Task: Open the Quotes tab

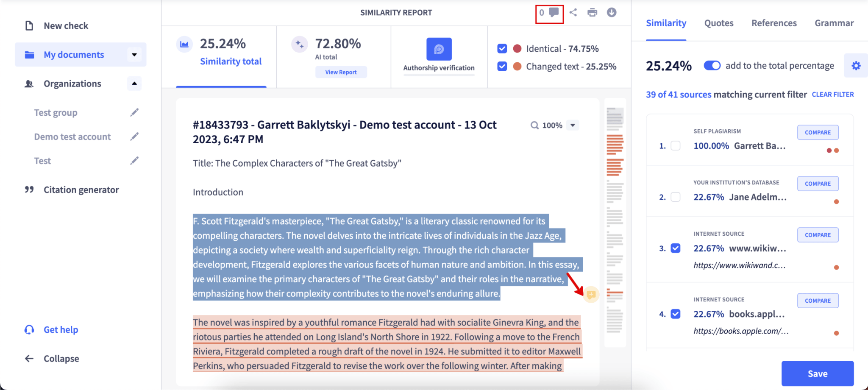Action: [718, 23]
